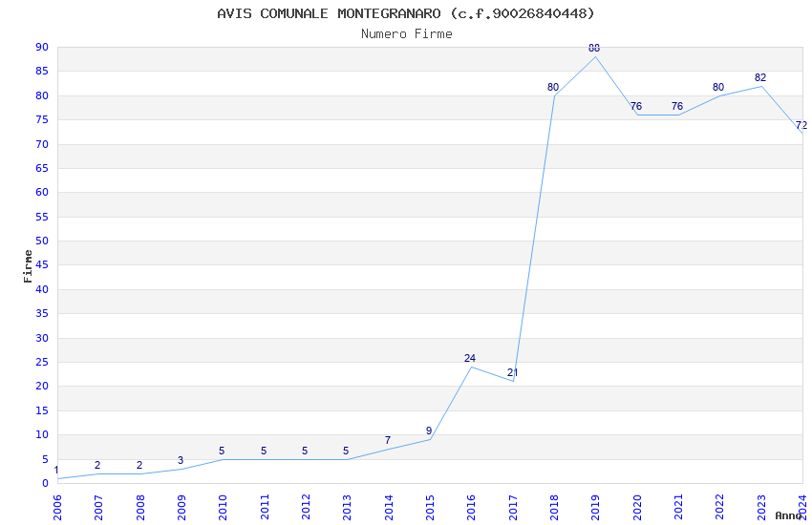Click data label 76 for 2021
The width and height of the screenshot is (812, 525).
tap(677, 106)
